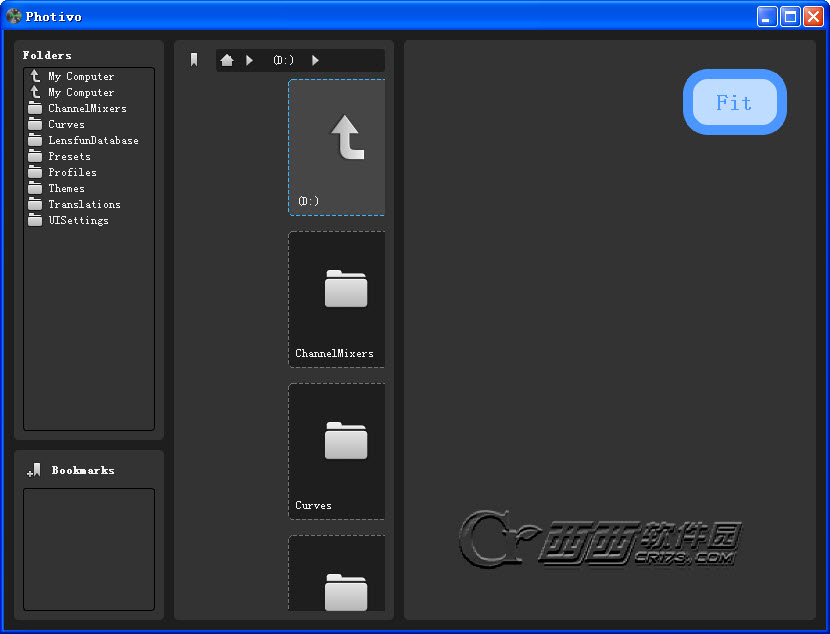Click the folder icon beside Themes
Viewport: 830px width, 634px height.
pos(35,188)
